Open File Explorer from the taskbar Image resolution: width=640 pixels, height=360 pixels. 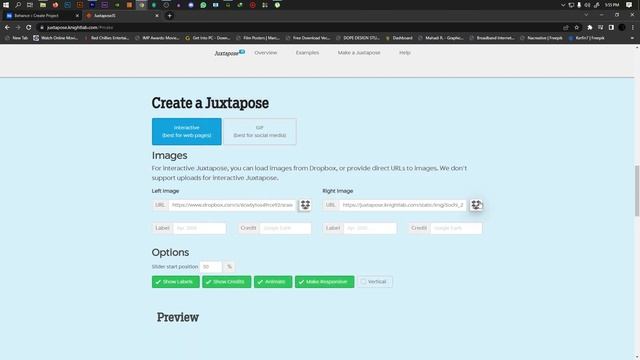coord(42,5)
